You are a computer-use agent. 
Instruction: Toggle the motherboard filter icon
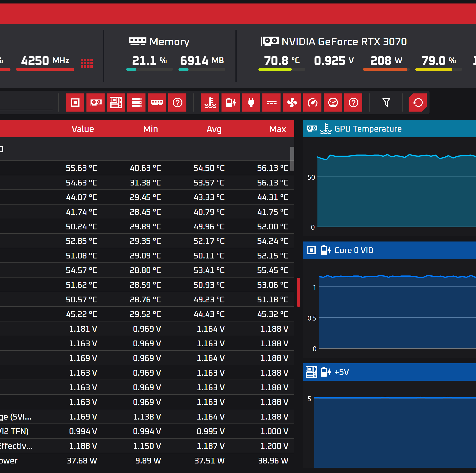pyautogui.click(x=116, y=103)
